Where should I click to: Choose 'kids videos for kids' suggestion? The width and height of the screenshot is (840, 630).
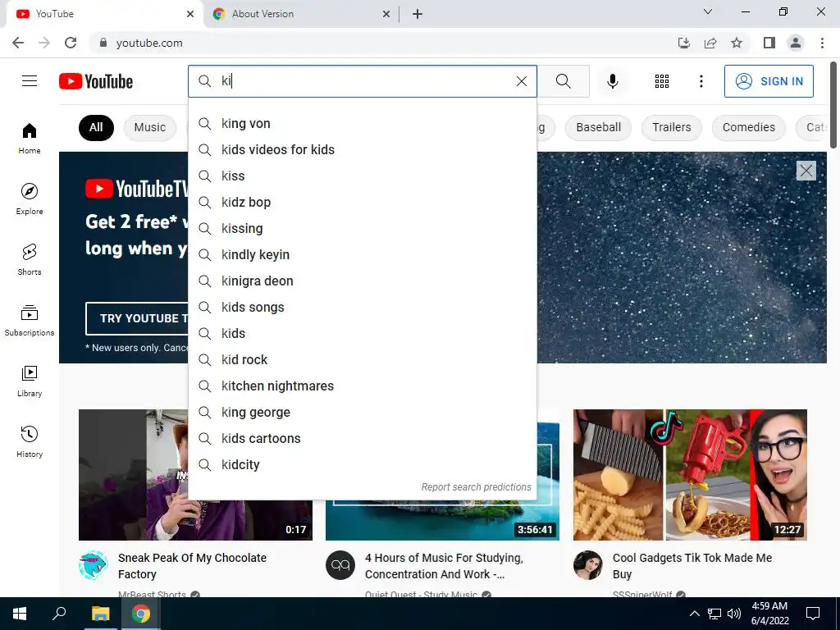pos(363,149)
